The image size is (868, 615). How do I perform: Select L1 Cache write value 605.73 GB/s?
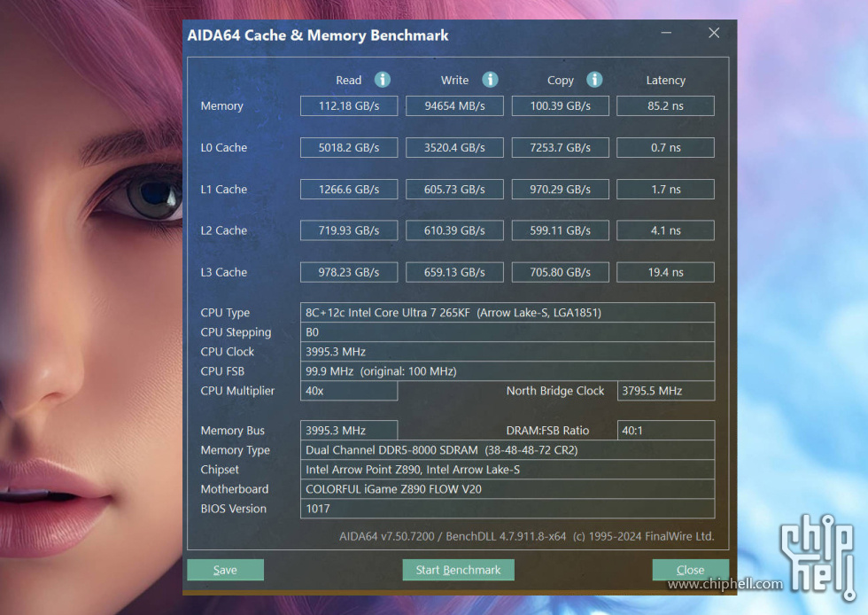coord(454,189)
